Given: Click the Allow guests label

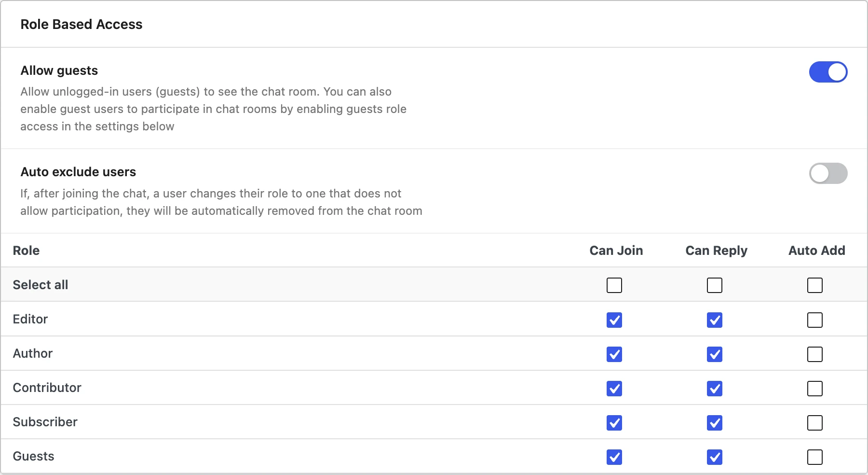Looking at the screenshot, I should (59, 70).
